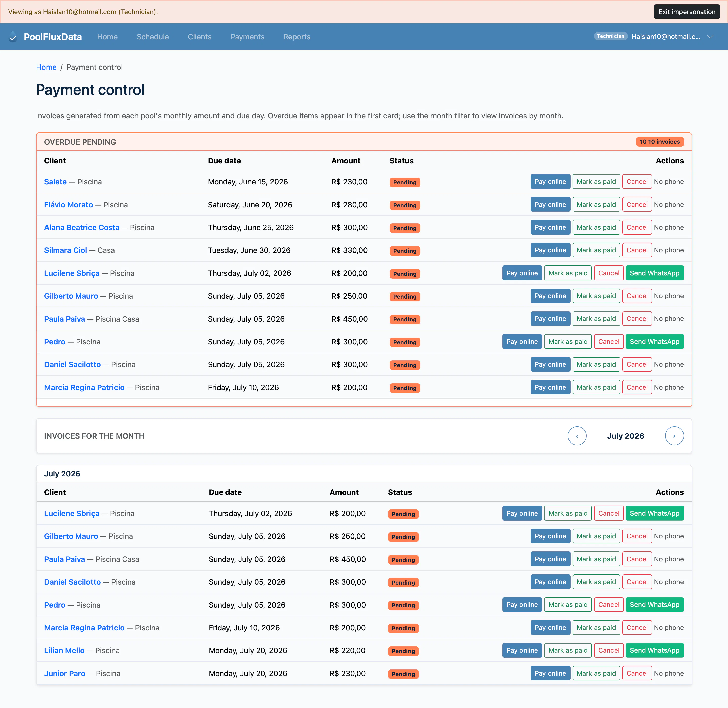Open Salete client link

click(x=55, y=182)
